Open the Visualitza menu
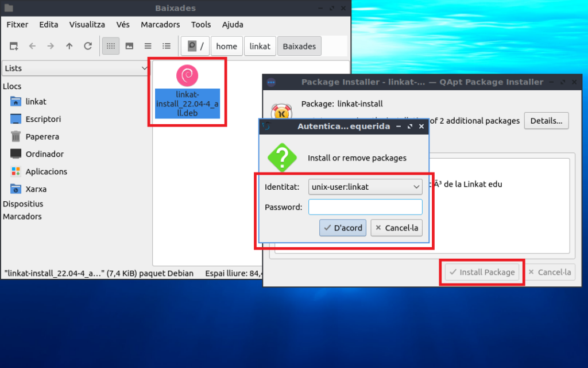This screenshot has height=368, width=588. pos(87,25)
